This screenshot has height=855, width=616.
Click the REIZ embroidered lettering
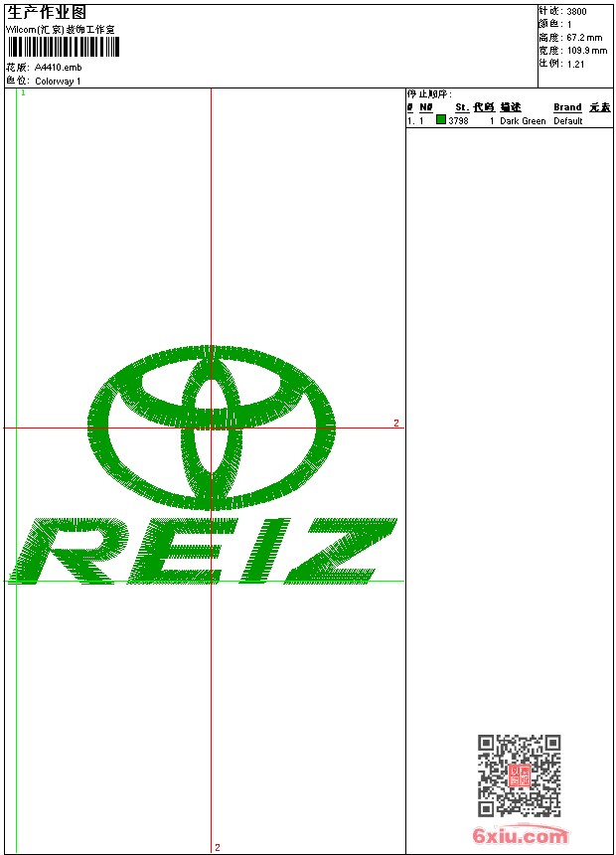tap(205, 552)
